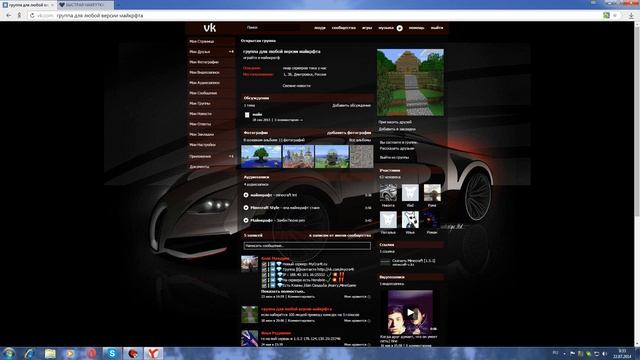Open the group avatar Minecraft image

tap(410, 82)
